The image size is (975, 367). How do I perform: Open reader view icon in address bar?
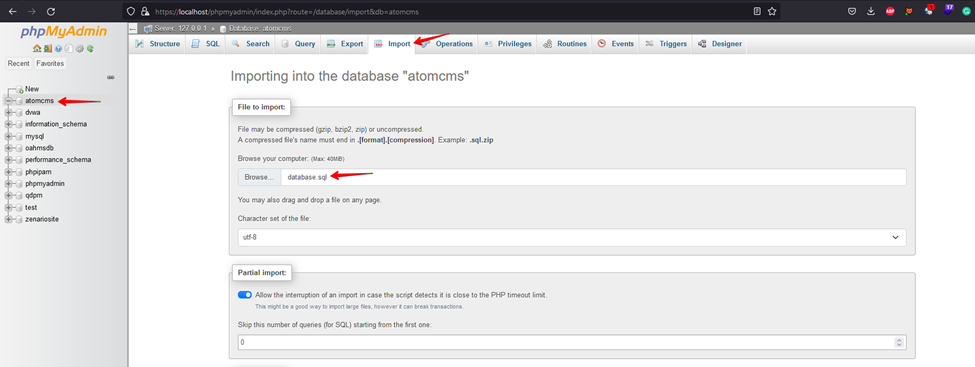pos(757,11)
